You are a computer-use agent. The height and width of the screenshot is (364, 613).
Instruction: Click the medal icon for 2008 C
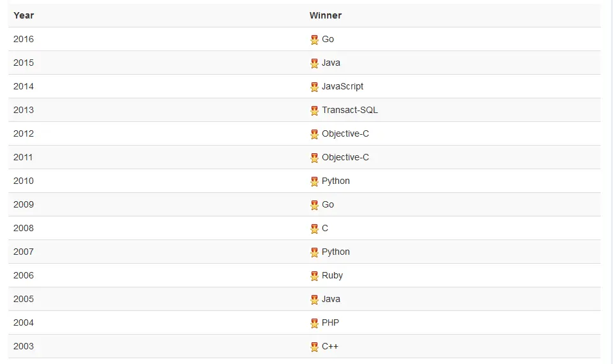(314, 229)
